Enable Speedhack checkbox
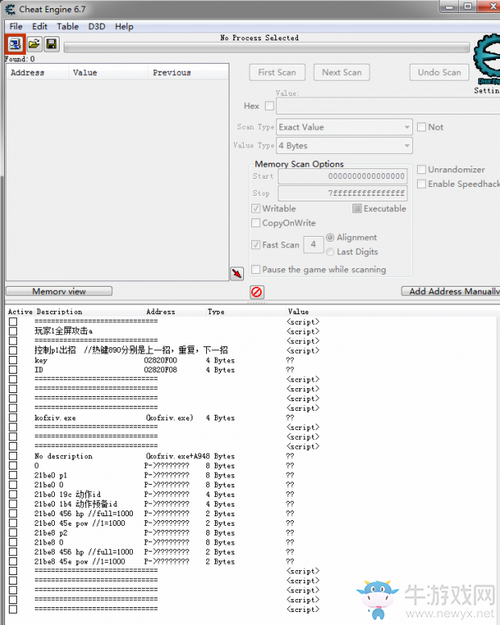 (x=421, y=184)
